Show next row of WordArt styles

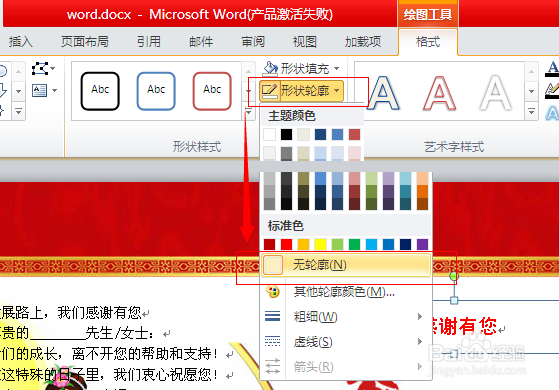531,92
